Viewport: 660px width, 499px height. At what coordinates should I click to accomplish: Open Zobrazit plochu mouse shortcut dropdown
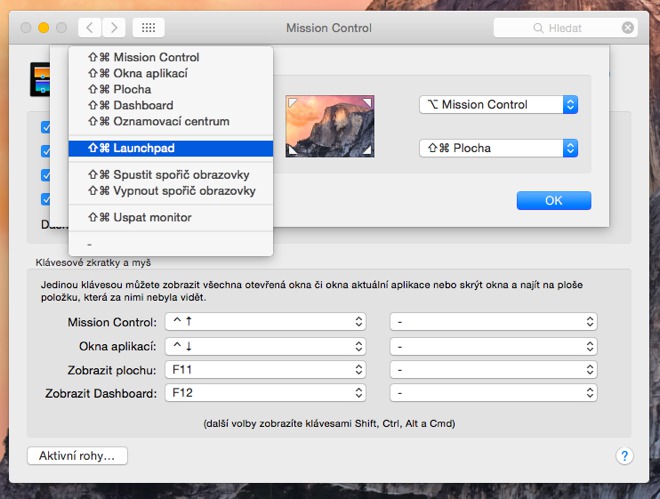(x=493, y=370)
